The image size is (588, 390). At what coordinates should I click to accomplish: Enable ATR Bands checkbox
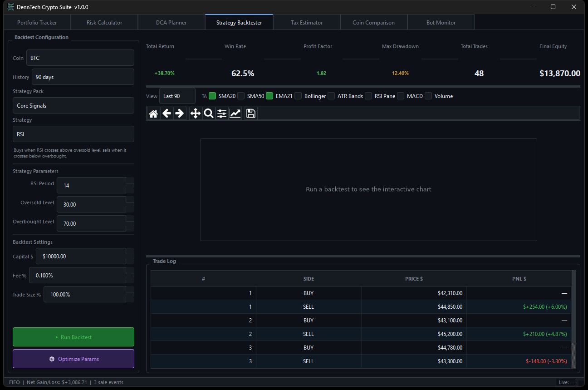tap(331, 96)
